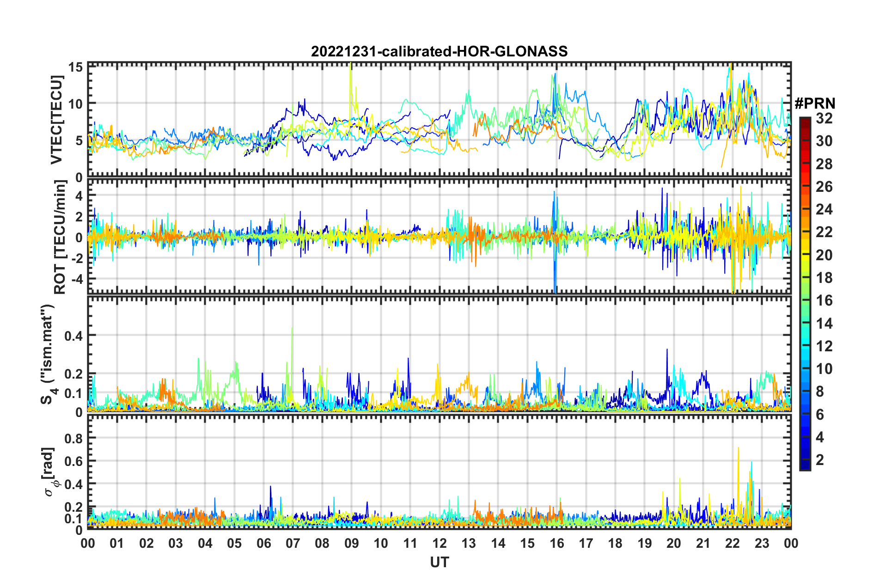This screenshot has height=588, width=879.
Task: Click S4 axis tick label 0.4
Action: pyautogui.click(x=74, y=336)
